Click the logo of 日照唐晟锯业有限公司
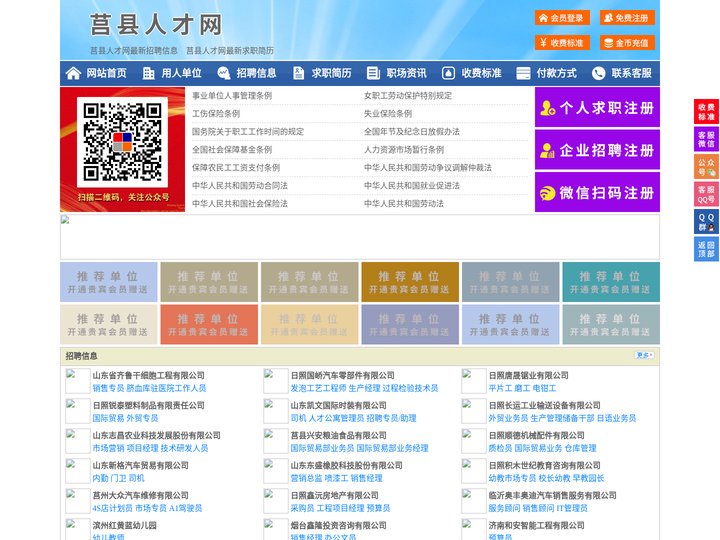The width and height of the screenshot is (720, 540). (x=474, y=381)
